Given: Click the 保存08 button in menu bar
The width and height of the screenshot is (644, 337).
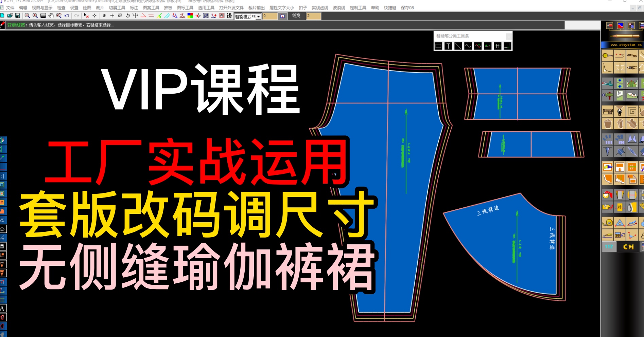Looking at the screenshot, I should tap(407, 7).
